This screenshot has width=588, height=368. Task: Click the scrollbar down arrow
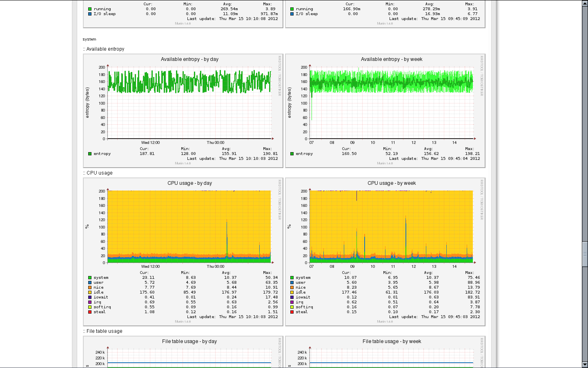[x=585, y=364]
